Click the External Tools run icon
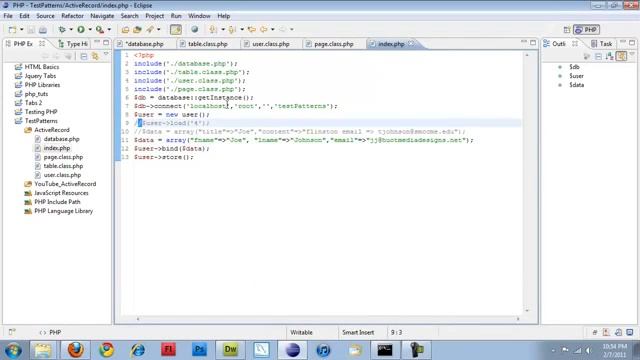This screenshot has height=360, width=640. (x=100, y=29)
